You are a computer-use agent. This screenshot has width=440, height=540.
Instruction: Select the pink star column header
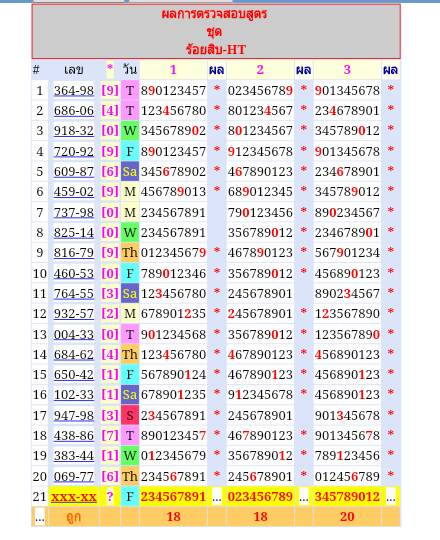[x=110, y=69]
